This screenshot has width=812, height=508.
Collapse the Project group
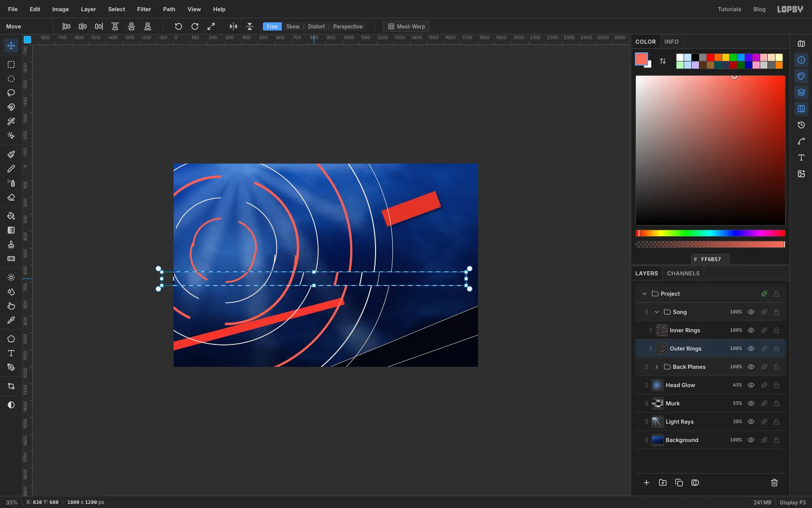(x=645, y=294)
